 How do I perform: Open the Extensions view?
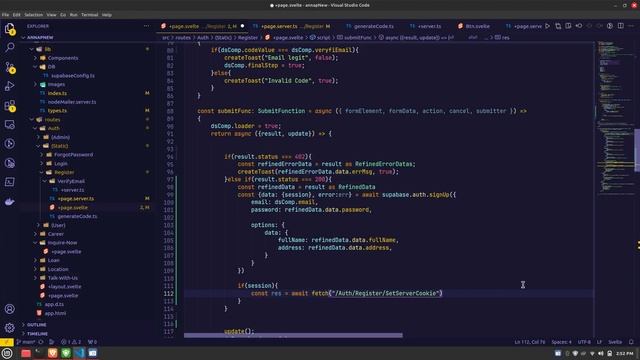(x=10, y=105)
